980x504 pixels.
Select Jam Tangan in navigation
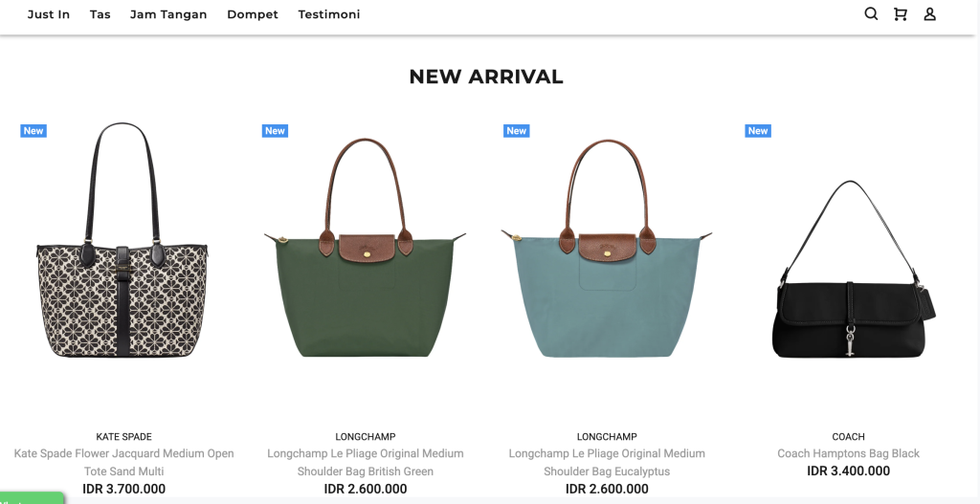(168, 14)
